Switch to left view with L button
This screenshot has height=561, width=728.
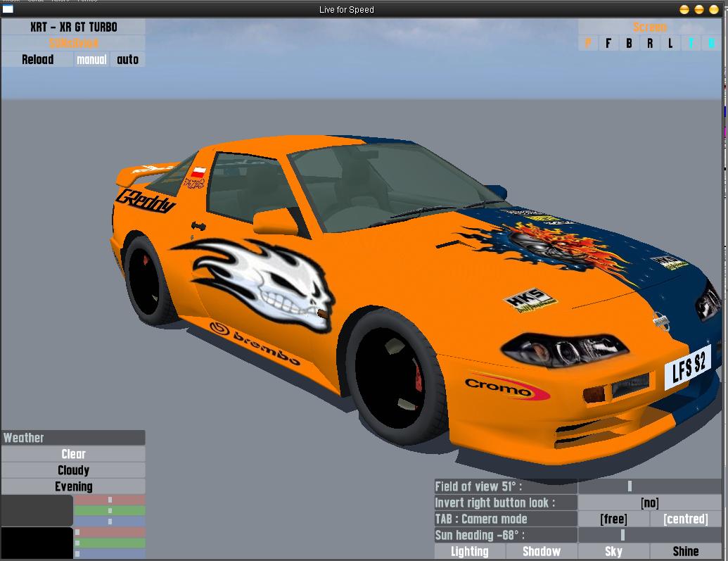coord(670,43)
